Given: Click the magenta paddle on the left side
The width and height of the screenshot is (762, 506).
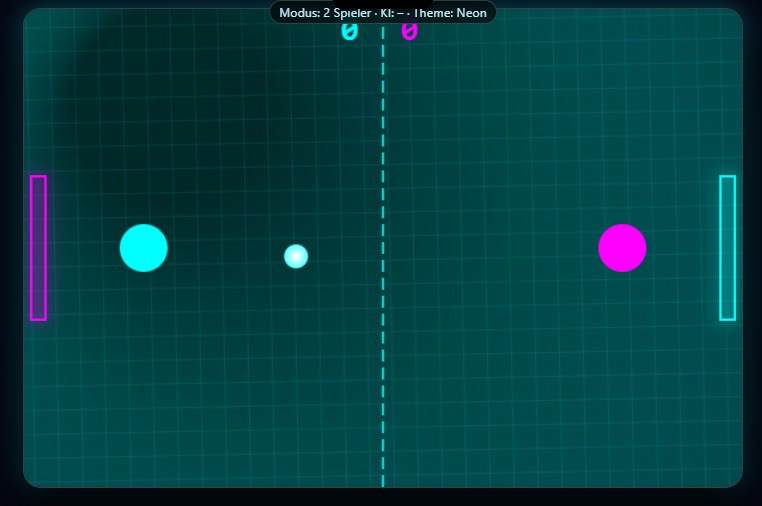Looking at the screenshot, I should tap(38, 248).
